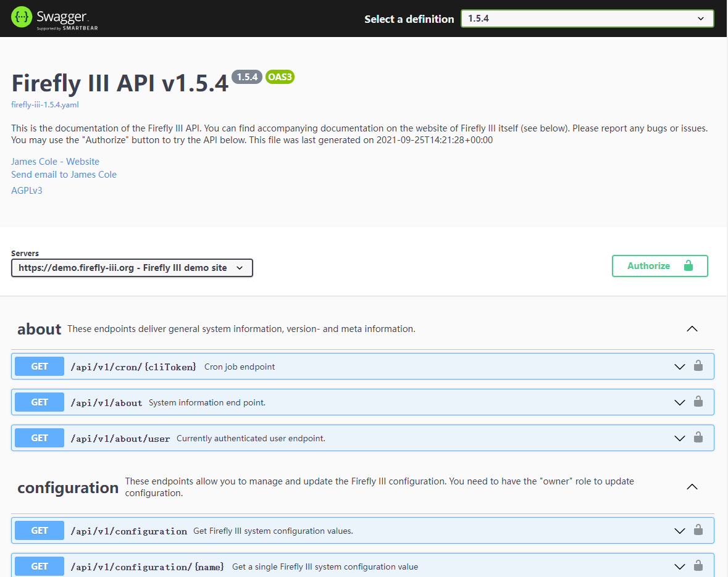Collapse the about section
This screenshot has width=728, height=577.
(x=692, y=329)
